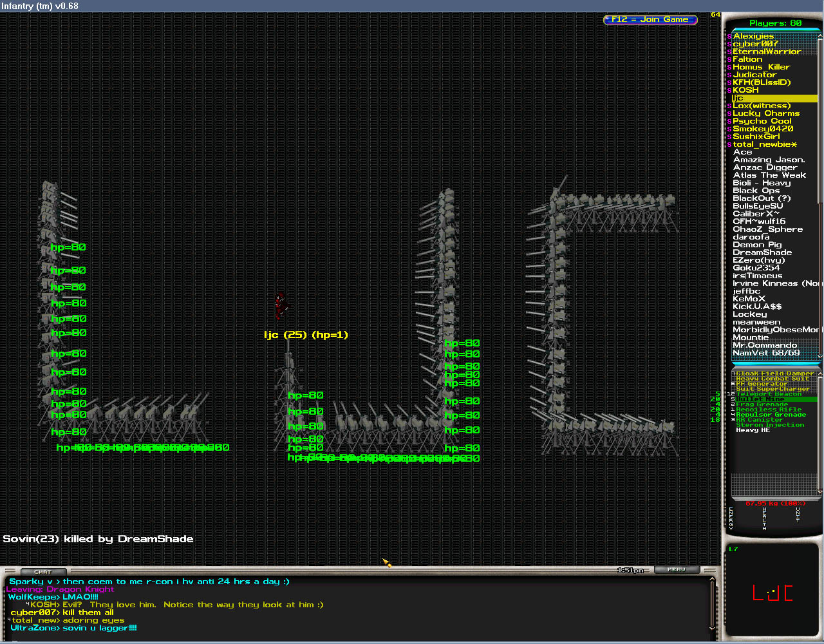Viewport: 824px width, 644px height.
Task: Click the Health gauge label
Action: pyautogui.click(x=764, y=518)
